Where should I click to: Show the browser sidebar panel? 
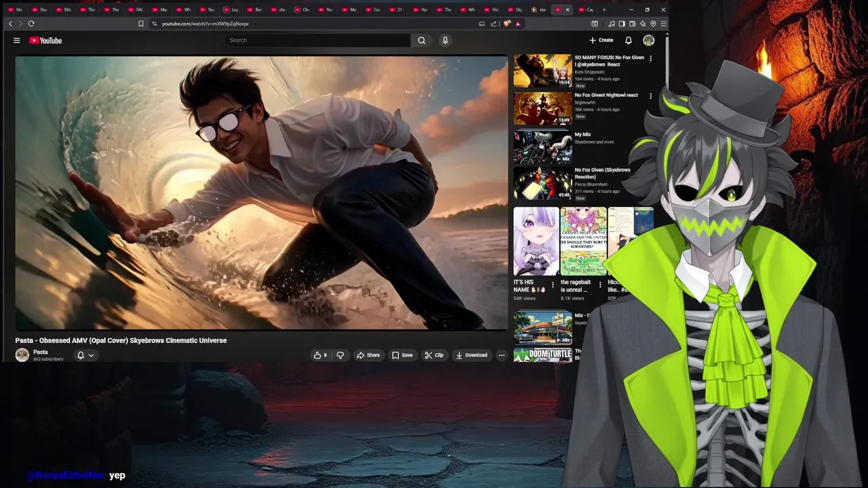(622, 24)
